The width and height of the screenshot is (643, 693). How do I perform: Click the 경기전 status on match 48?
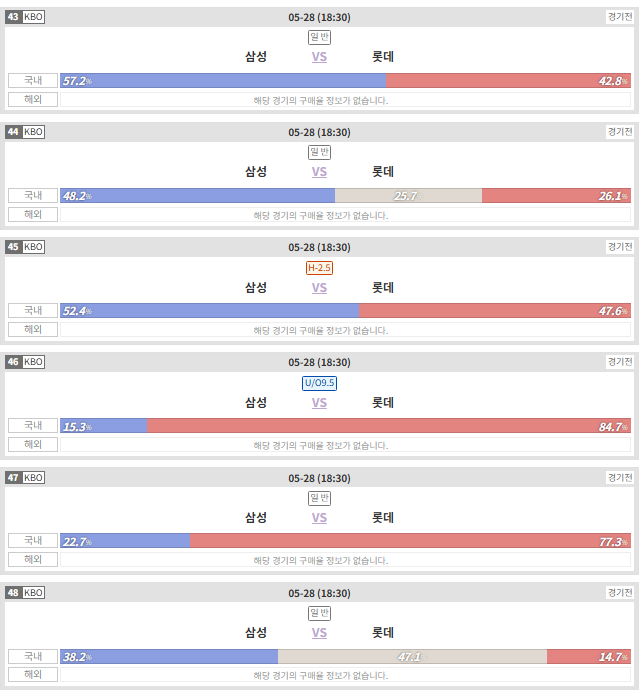tap(620, 592)
